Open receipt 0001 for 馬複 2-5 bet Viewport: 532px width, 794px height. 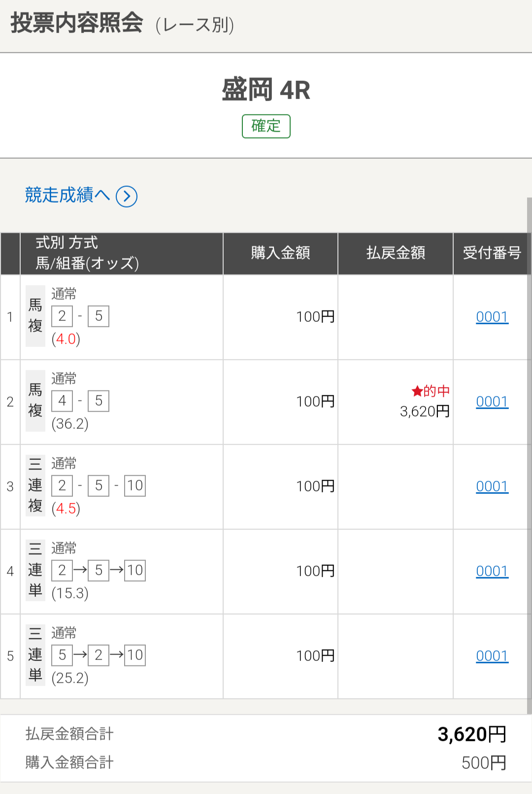492,317
